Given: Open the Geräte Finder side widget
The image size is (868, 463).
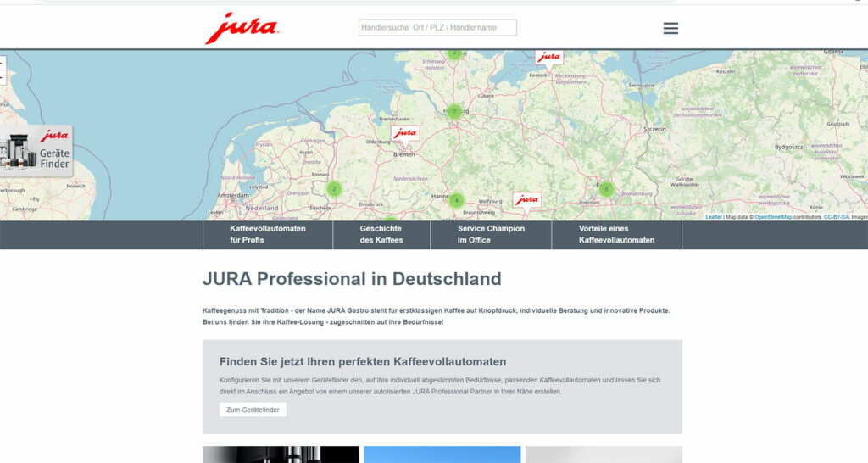Looking at the screenshot, I should (x=36, y=151).
